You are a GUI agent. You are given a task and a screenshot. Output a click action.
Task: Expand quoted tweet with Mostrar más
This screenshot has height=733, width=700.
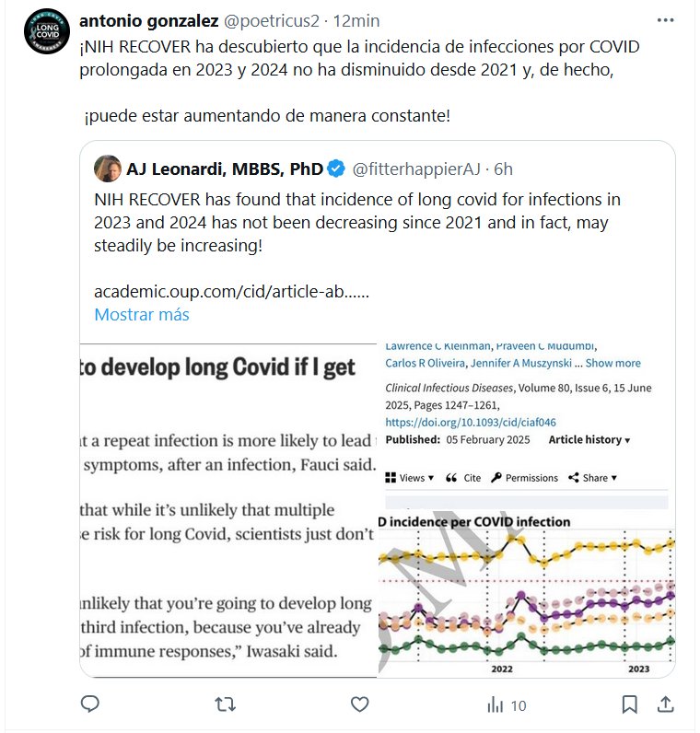[142, 314]
